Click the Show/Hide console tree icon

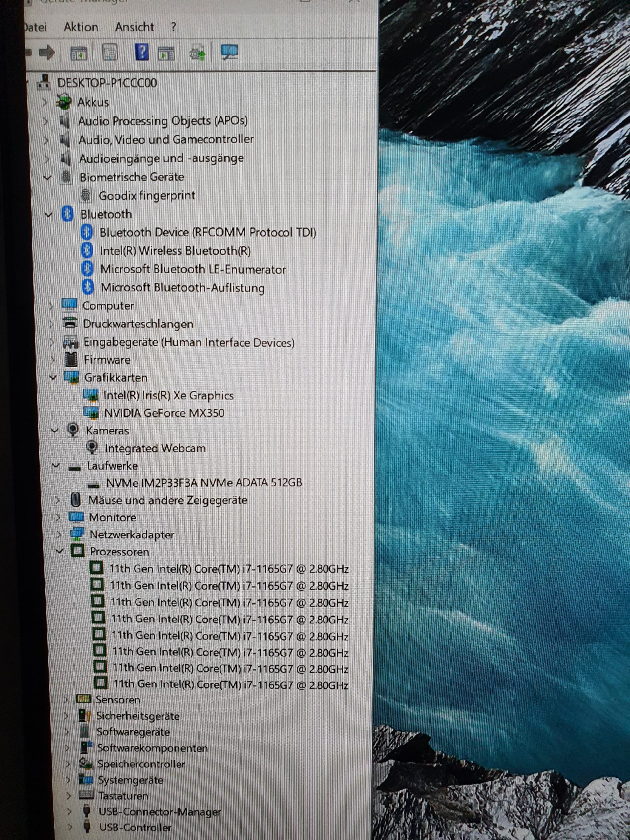pos(79,53)
